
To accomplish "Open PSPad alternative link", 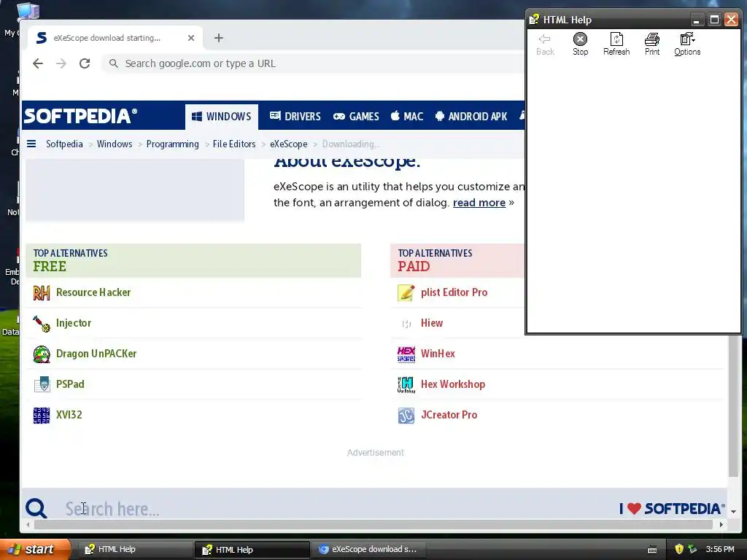I will click(70, 384).
